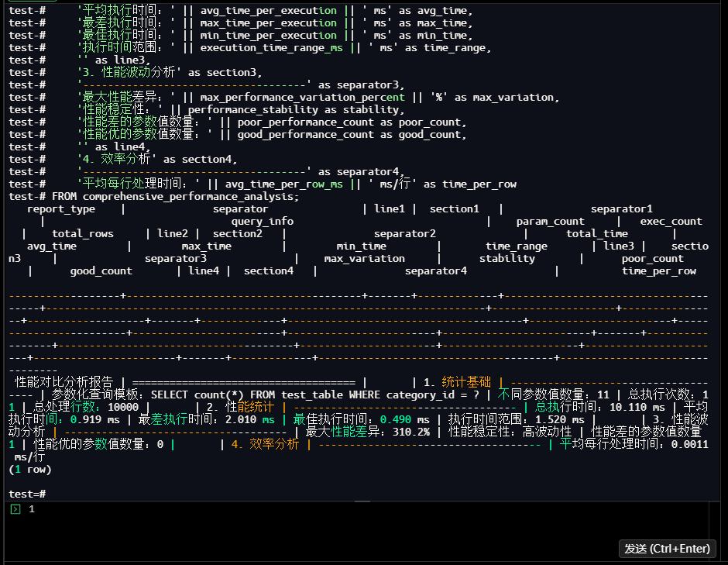This screenshot has height=565, width=728.
Task: Click the '最佳执行时间: 0.490 ms' value
Action: (x=361, y=419)
